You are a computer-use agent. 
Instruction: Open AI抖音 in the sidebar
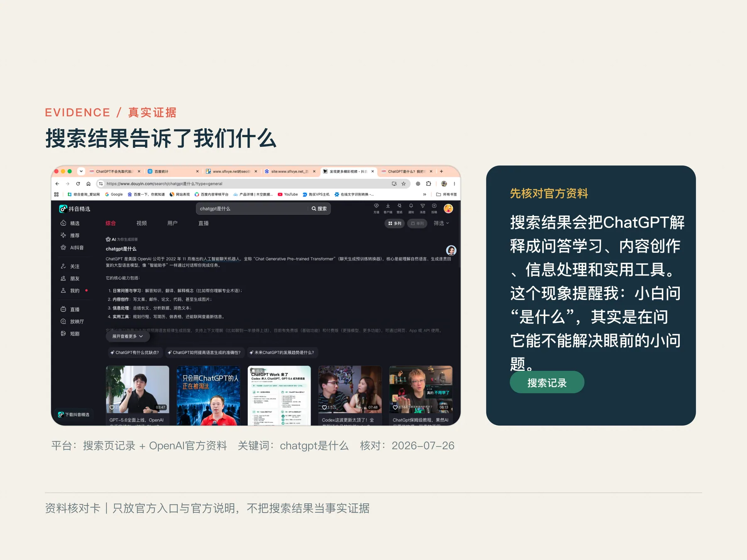[x=72, y=248]
